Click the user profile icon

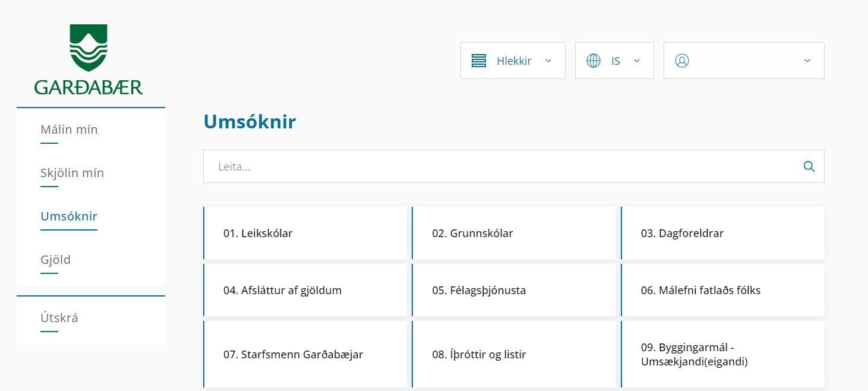click(682, 61)
